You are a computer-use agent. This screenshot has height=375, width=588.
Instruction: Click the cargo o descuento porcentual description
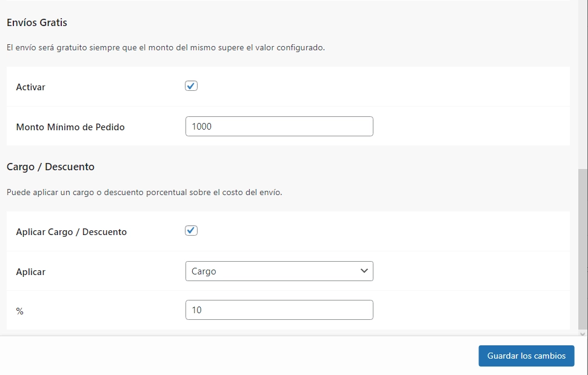click(144, 193)
